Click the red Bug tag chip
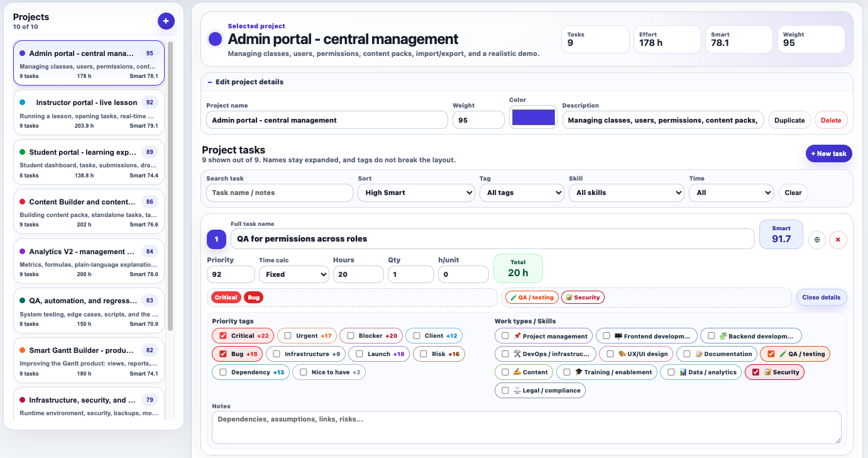868x458 pixels. tap(253, 298)
